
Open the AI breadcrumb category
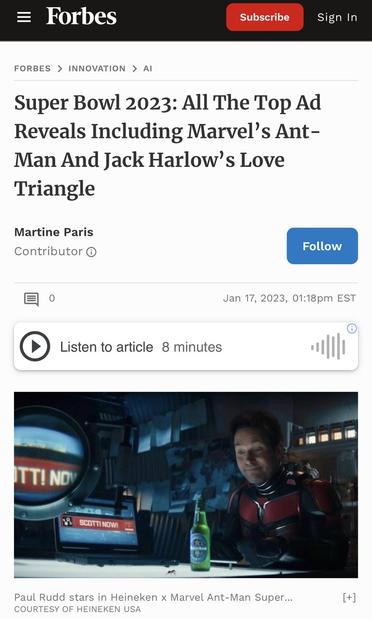(148, 69)
